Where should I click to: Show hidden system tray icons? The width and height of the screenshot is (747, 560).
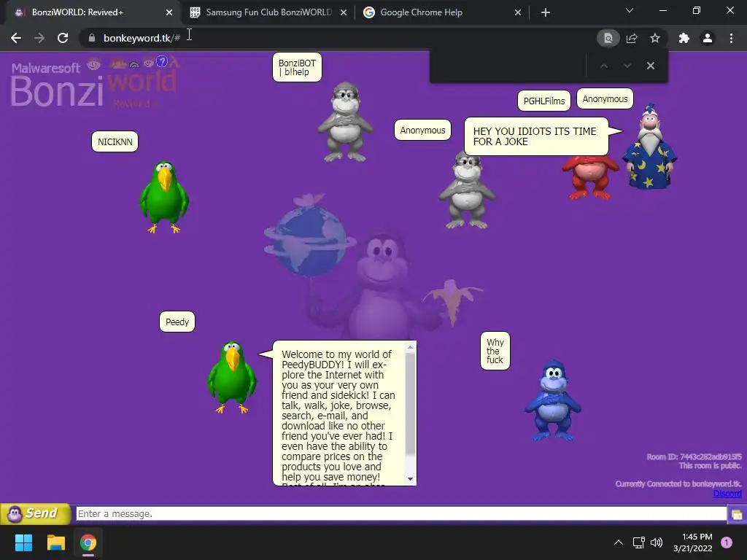pos(619,542)
